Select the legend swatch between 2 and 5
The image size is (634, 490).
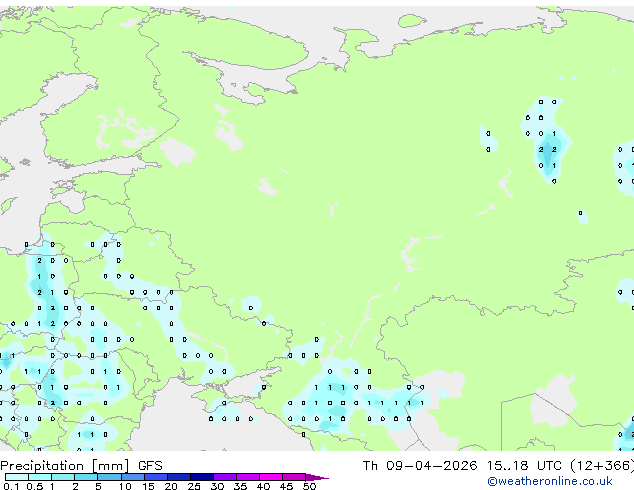(86, 477)
